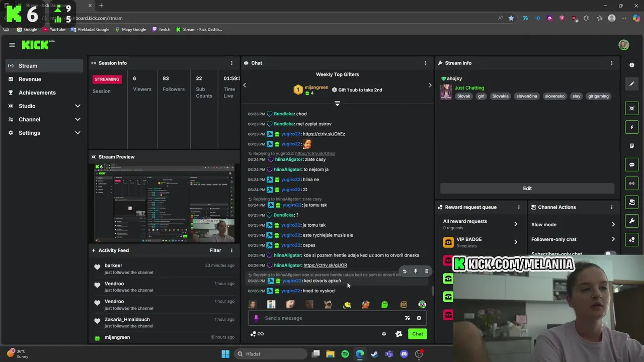Click the browser address bar

pos(272,18)
